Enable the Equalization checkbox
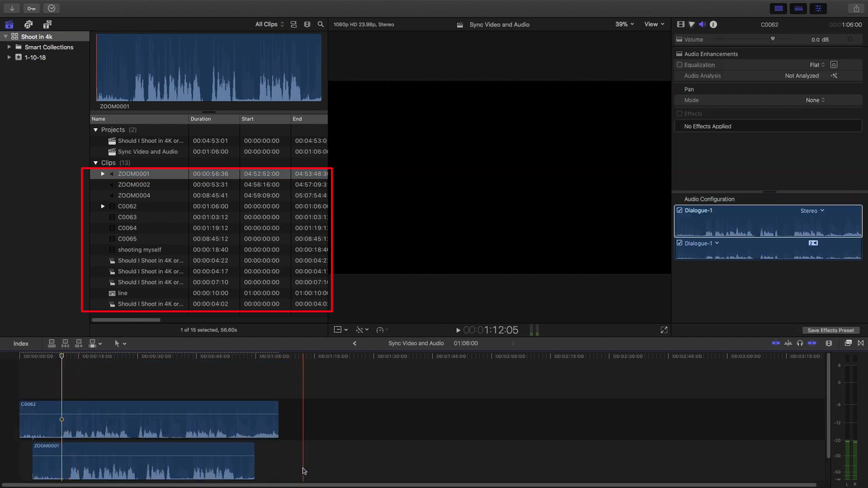868x488 pixels. [x=679, y=64]
